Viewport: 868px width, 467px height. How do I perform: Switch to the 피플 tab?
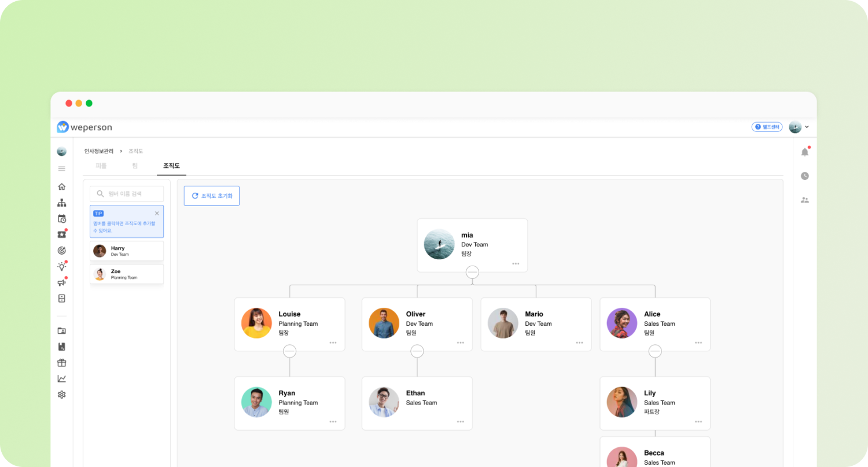(101, 166)
